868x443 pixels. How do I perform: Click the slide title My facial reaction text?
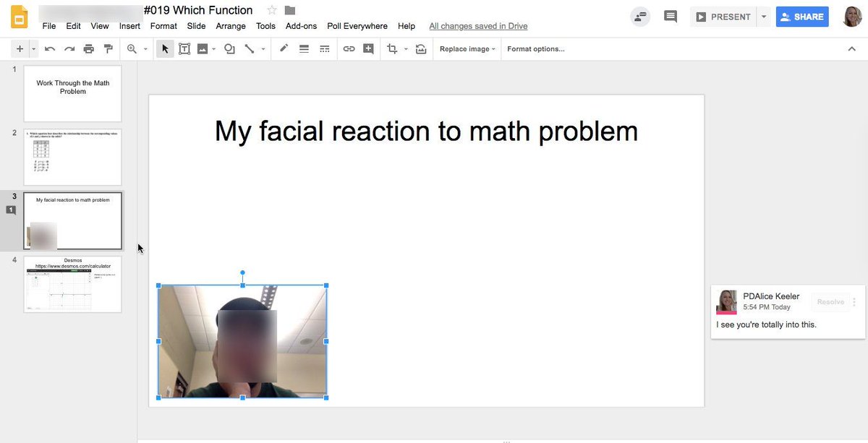click(x=427, y=132)
